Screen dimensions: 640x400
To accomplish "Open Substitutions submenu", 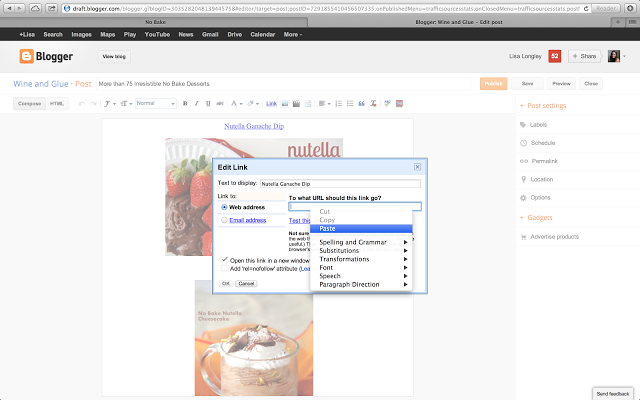I will pos(361,251).
